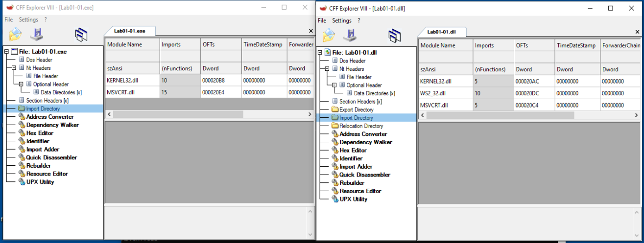Select Import Adder in Lab01-01.exe tree
This screenshot has width=644, height=243.
click(x=43, y=149)
